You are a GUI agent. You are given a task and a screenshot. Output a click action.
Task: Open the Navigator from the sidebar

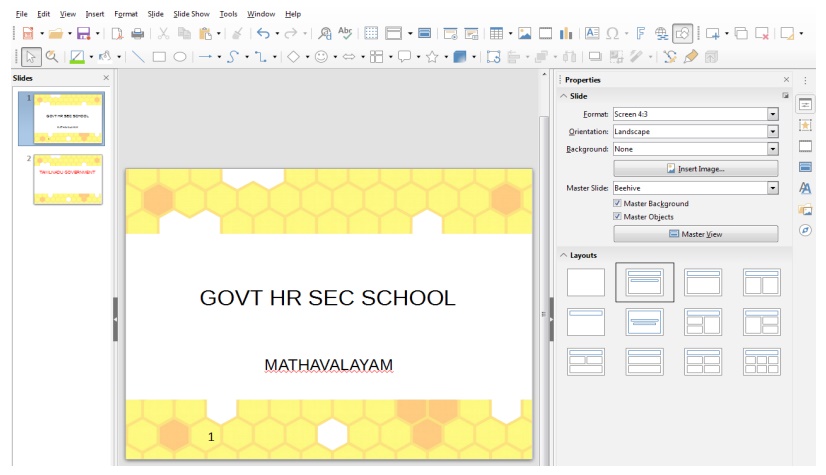tap(805, 230)
